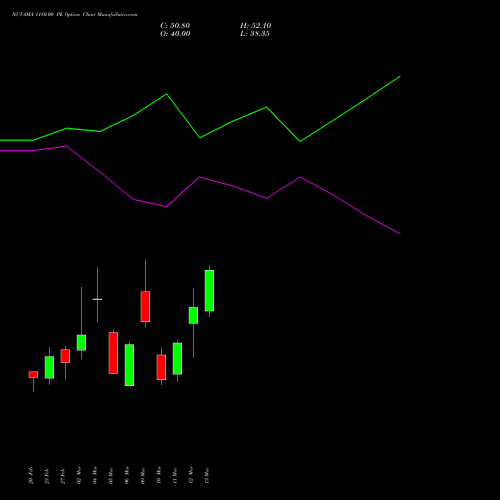Image resolution: width=500 pixels, height=500 pixels.
Task: Click the 04 Mar date label
Action: (95, 475)
